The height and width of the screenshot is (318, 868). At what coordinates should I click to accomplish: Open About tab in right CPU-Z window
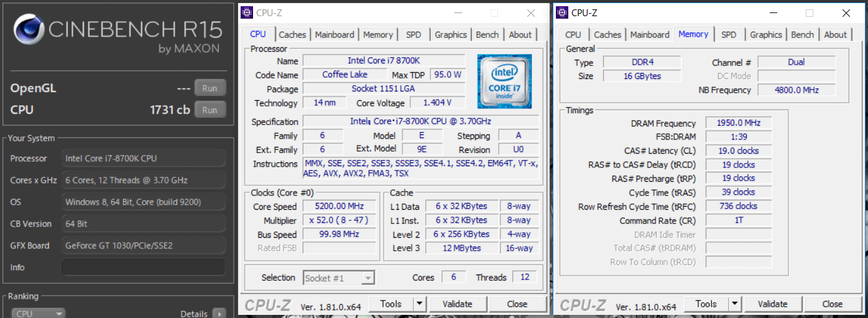pos(836,35)
